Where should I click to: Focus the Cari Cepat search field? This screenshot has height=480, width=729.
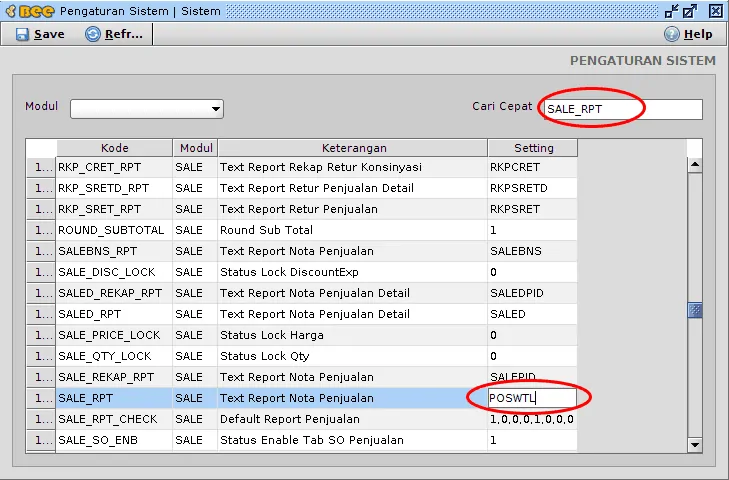(x=623, y=109)
